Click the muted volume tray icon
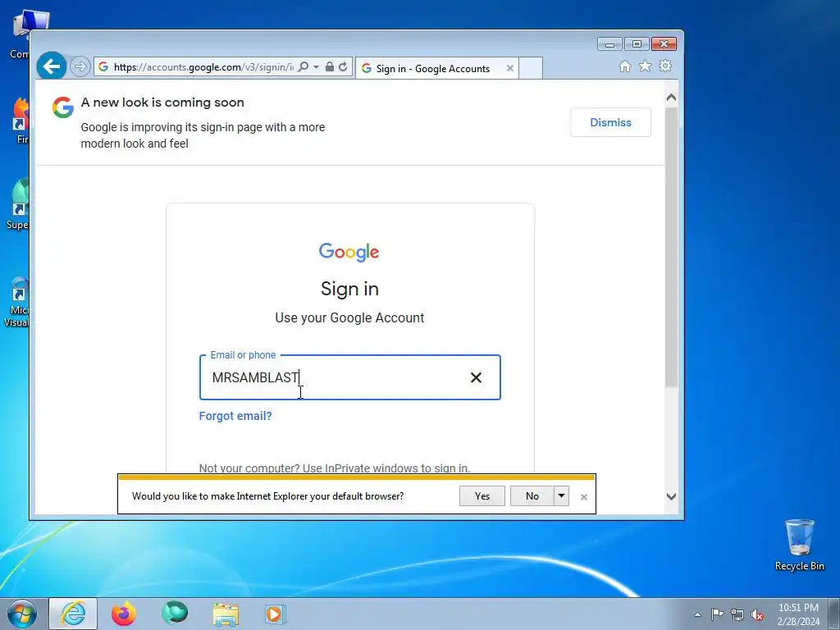Image resolution: width=840 pixels, height=630 pixels. tap(757, 614)
